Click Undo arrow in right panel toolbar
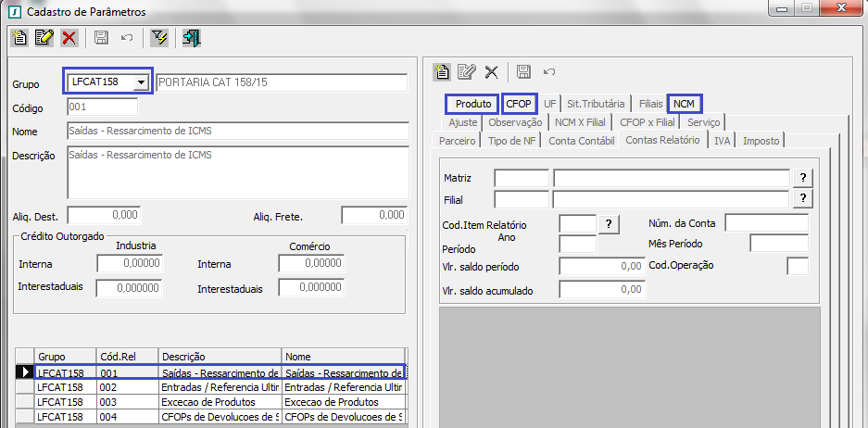 pyautogui.click(x=549, y=71)
